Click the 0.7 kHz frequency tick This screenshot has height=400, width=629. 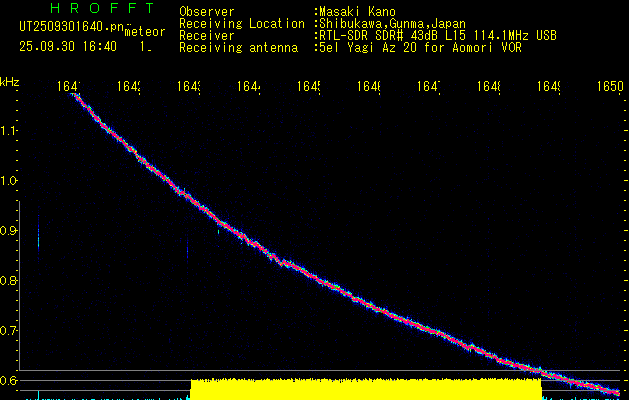[x=9, y=331]
